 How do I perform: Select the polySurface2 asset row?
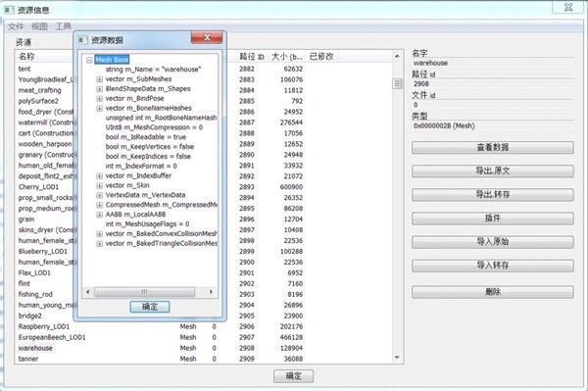[x=38, y=101]
